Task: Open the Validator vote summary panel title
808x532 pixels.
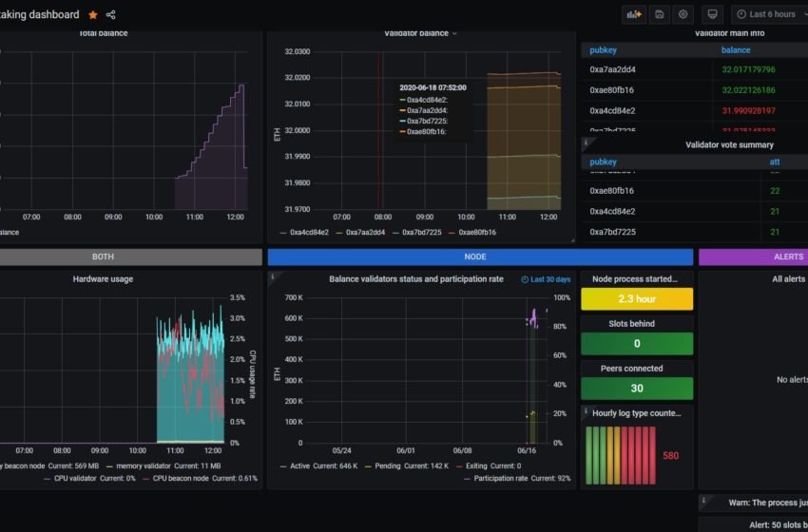Action: tap(729, 145)
